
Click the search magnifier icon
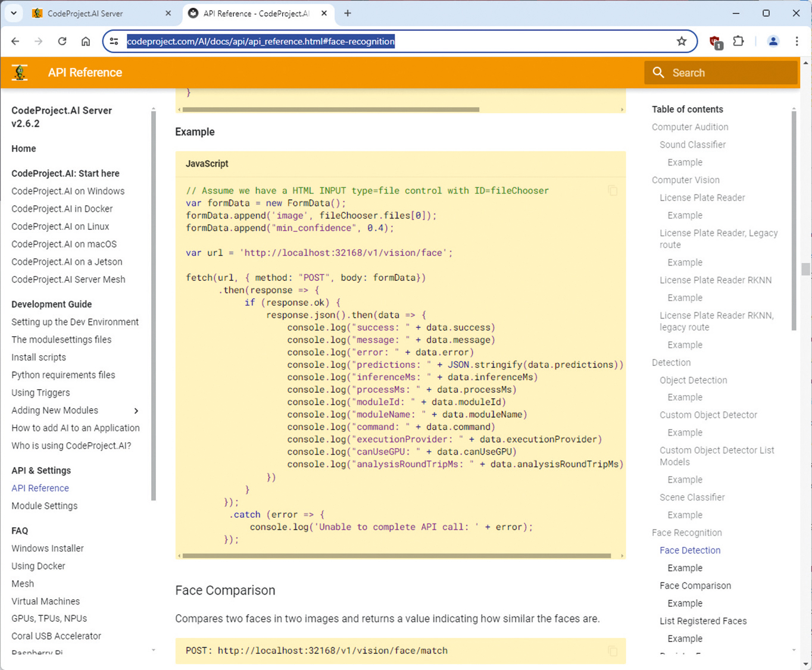(x=658, y=73)
